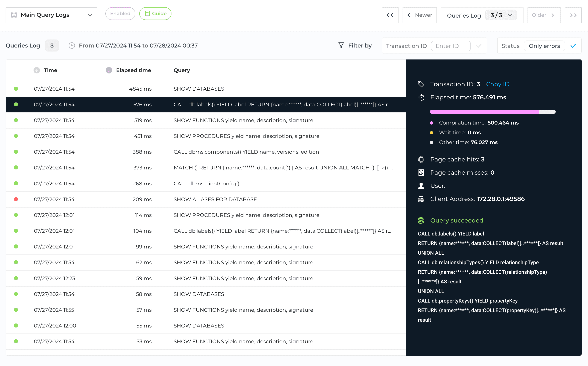Click the clock icon beside date range
Screen dimensions: 588x366
click(x=72, y=46)
